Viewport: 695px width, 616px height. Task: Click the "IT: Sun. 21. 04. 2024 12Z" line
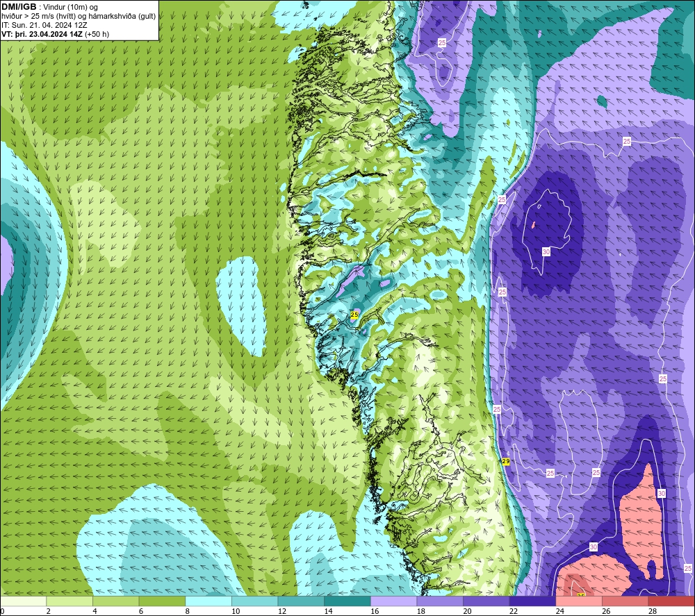point(44,25)
